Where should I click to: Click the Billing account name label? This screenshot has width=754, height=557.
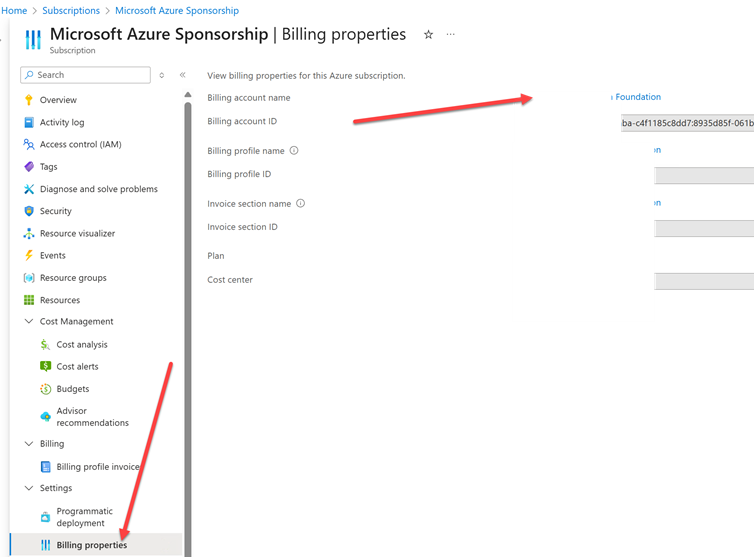click(249, 98)
